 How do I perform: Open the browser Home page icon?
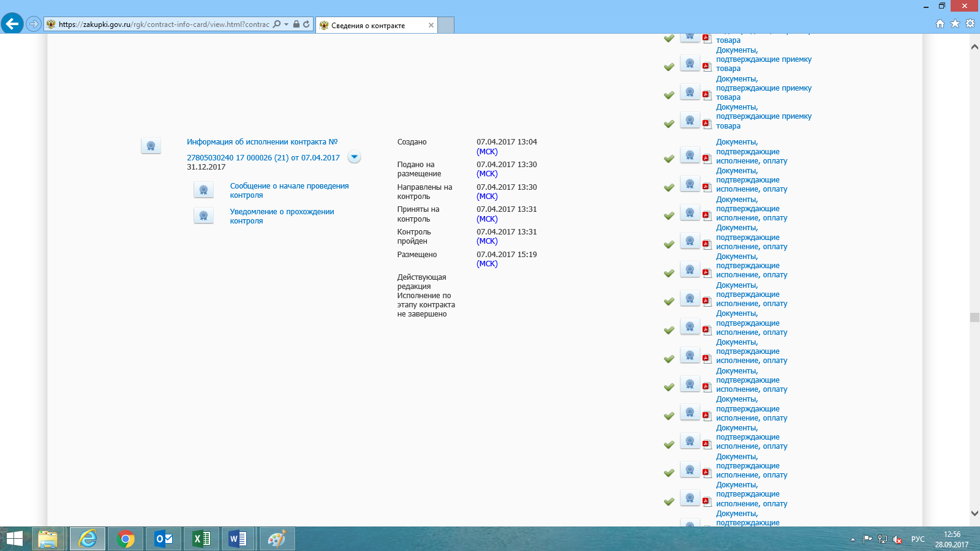(x=940, y=24)
